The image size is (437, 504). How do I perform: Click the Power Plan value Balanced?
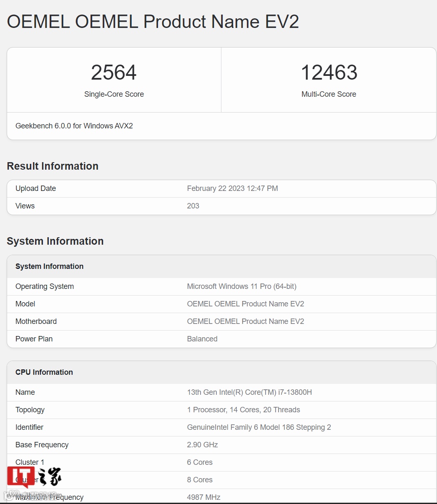point(202,339)
